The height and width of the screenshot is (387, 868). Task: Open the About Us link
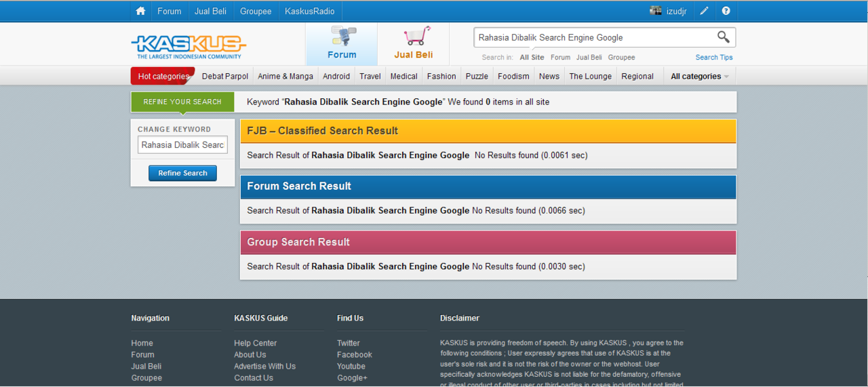[x=250, y=354]
